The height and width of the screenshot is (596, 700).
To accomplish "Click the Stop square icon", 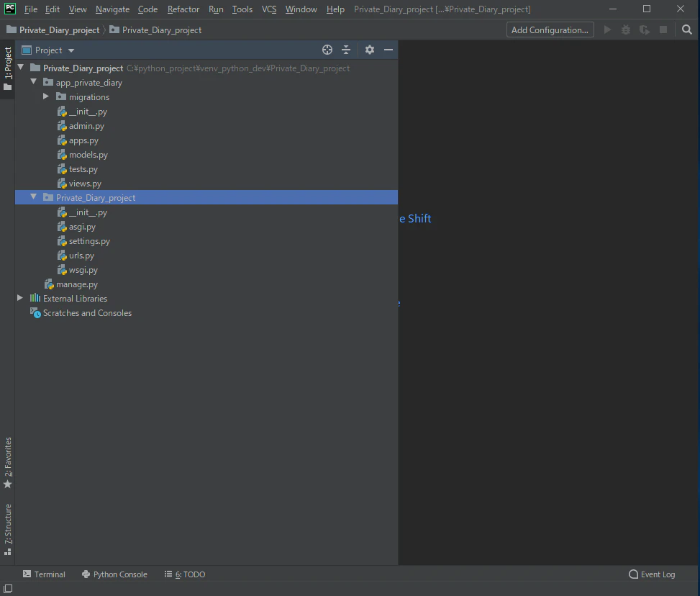I will point(663,30).
